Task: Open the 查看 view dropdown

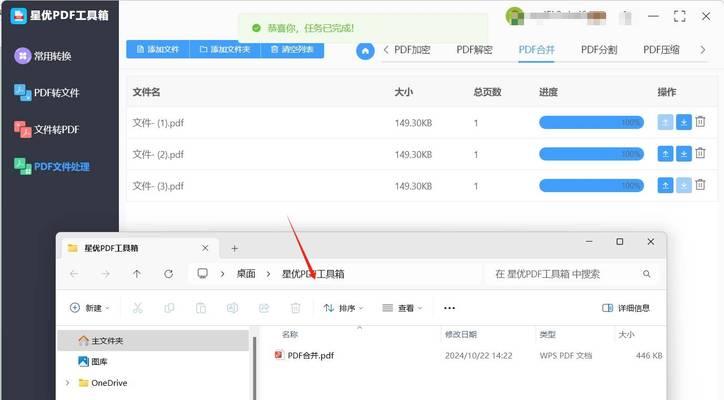Action: click(402, 308)
